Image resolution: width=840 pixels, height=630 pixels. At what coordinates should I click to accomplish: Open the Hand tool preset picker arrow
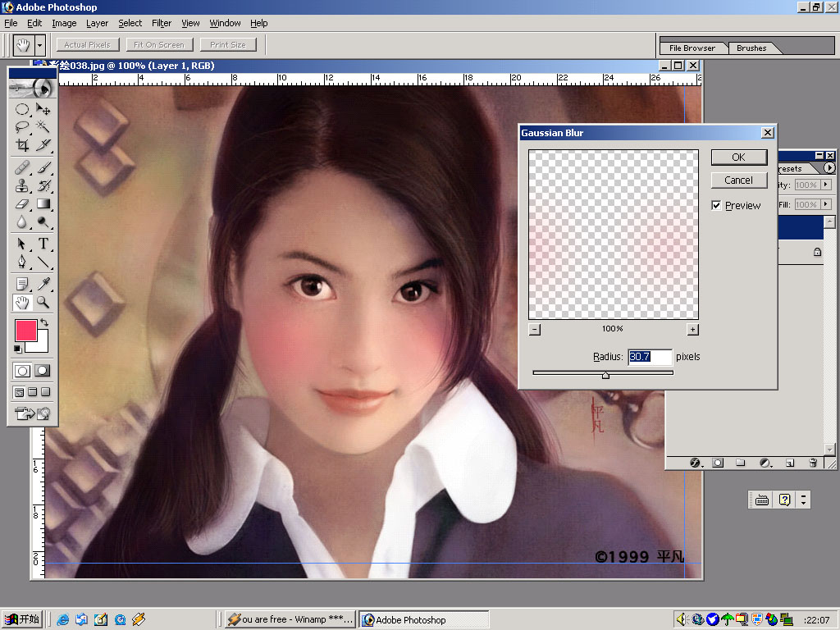(39, 46)
